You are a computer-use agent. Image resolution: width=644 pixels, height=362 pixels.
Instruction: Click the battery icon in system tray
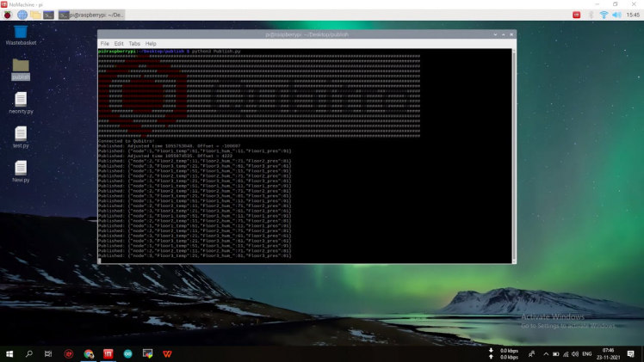click(x=555, y=353)
